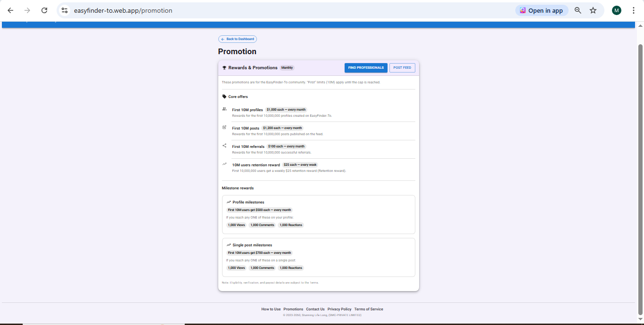
Task: Click First 10M referrals title
Action: tap(248, 146)
